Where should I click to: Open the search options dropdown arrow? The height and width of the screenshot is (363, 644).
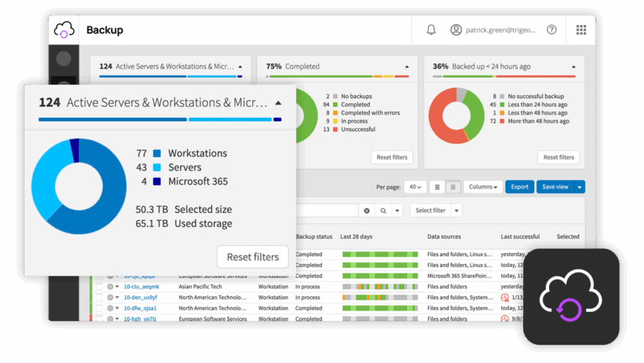[397, 211]
